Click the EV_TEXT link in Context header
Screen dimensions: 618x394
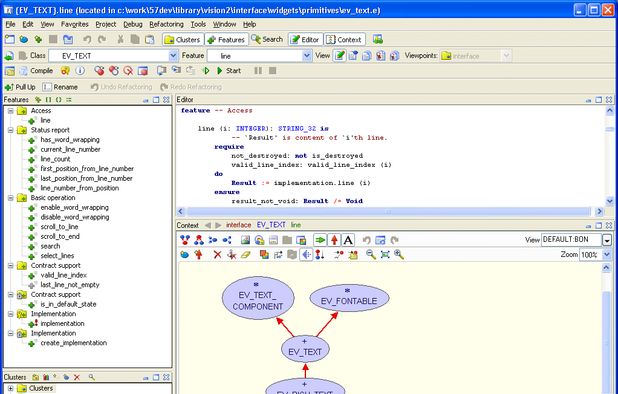(x=271, y=225)
